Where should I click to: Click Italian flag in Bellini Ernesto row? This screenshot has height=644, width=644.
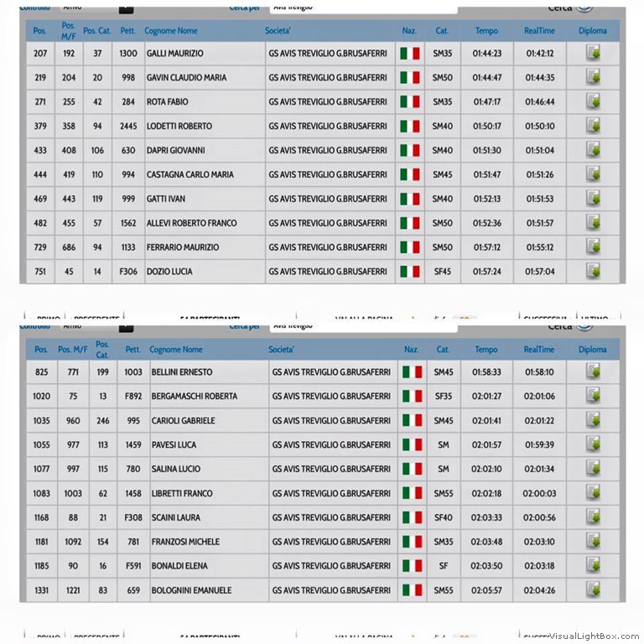[412, 372]
